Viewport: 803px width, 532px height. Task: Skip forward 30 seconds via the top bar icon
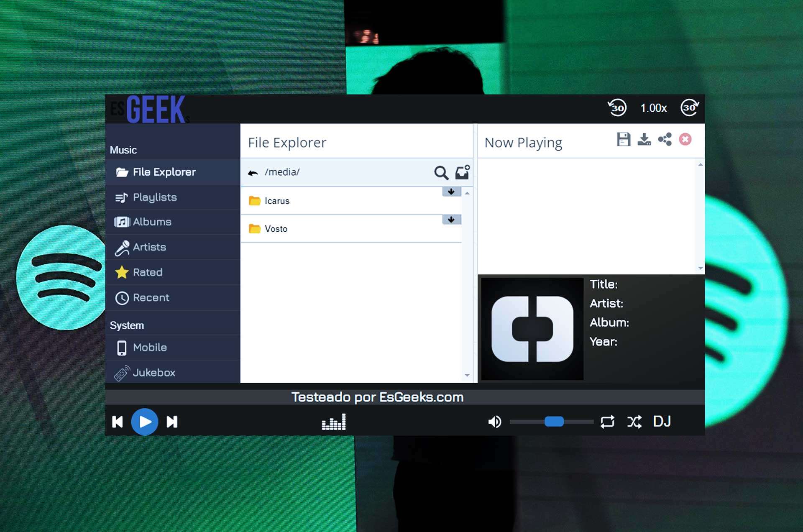[689, 108]
